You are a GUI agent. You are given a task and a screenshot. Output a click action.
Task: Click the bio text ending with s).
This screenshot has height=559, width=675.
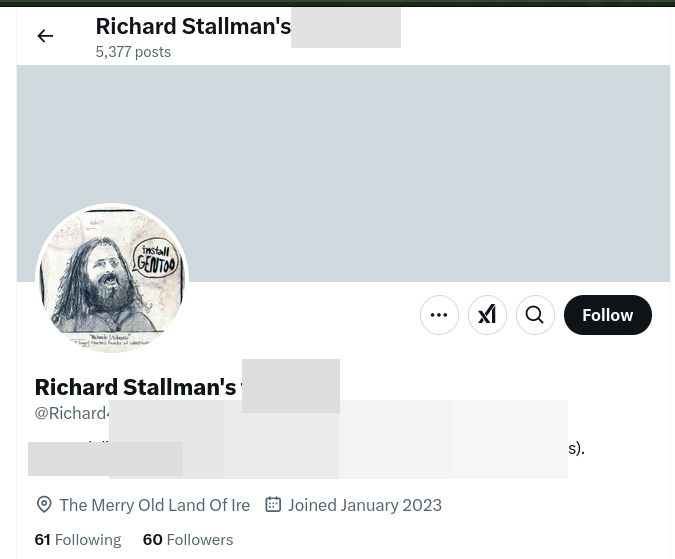(x=576, y=448)
